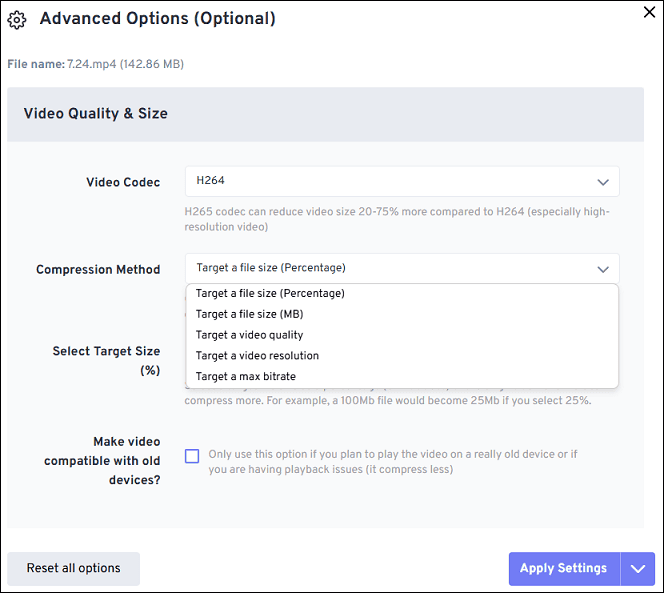Apply Settings to the video
The width and height of the screenshot is (664, 593).
click(564, 568)
